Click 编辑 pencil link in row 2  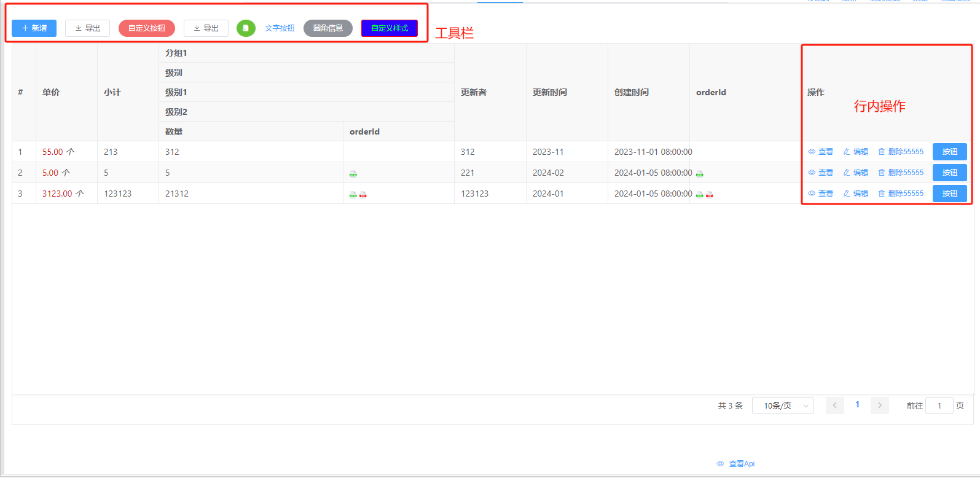coord(855,173)
